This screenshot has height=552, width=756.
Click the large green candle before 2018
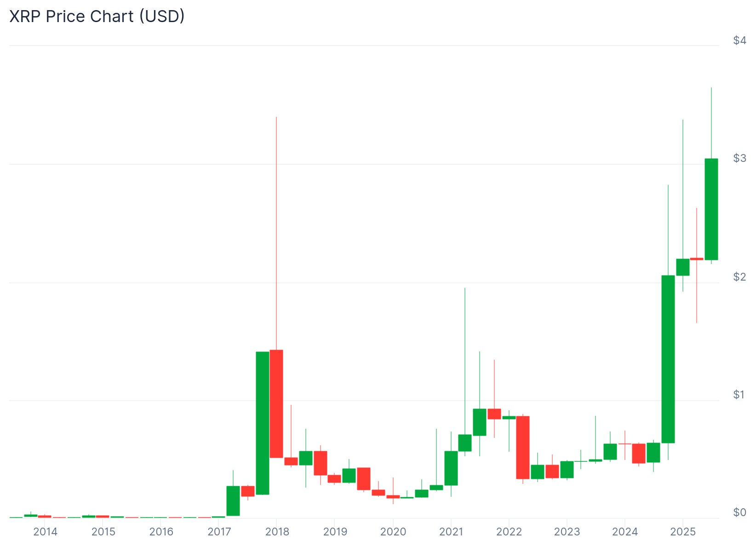coord(263,423)
